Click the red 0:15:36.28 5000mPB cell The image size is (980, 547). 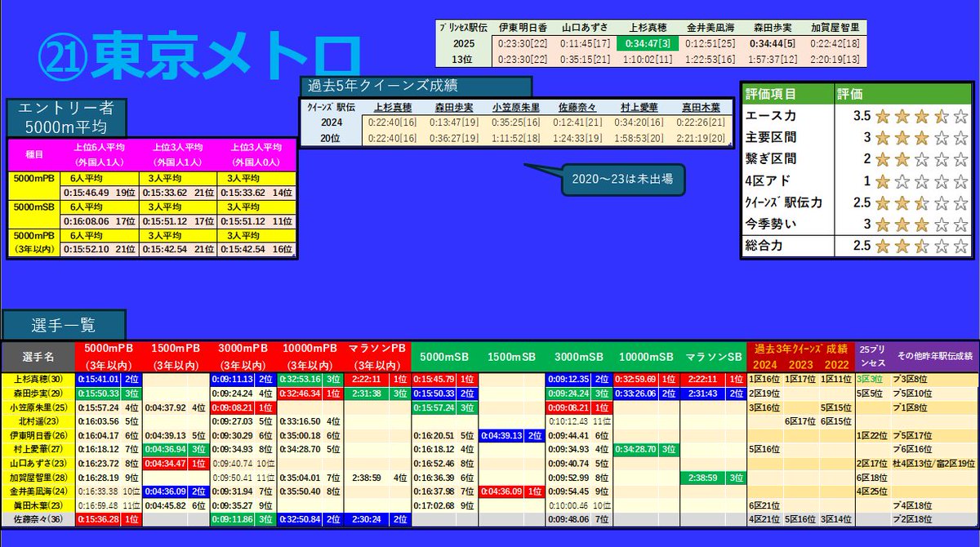98,518
